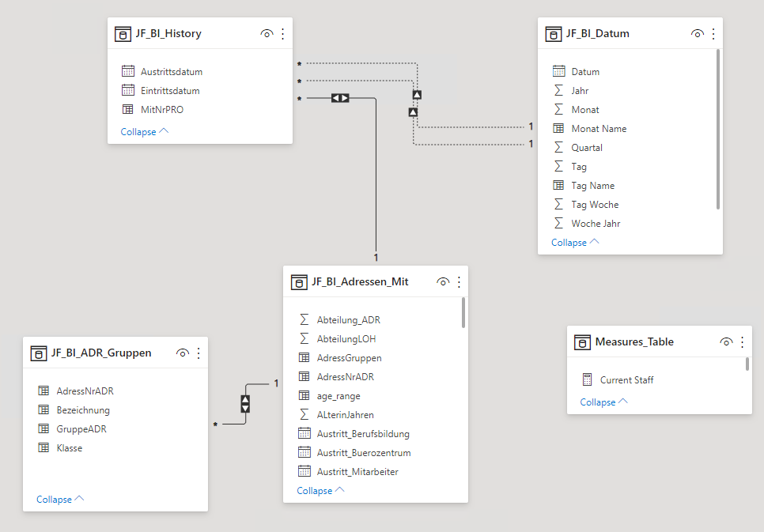Collapse the Measures_Table card
The height and width of the screenshot is (532, 764).
coord(603,402)
